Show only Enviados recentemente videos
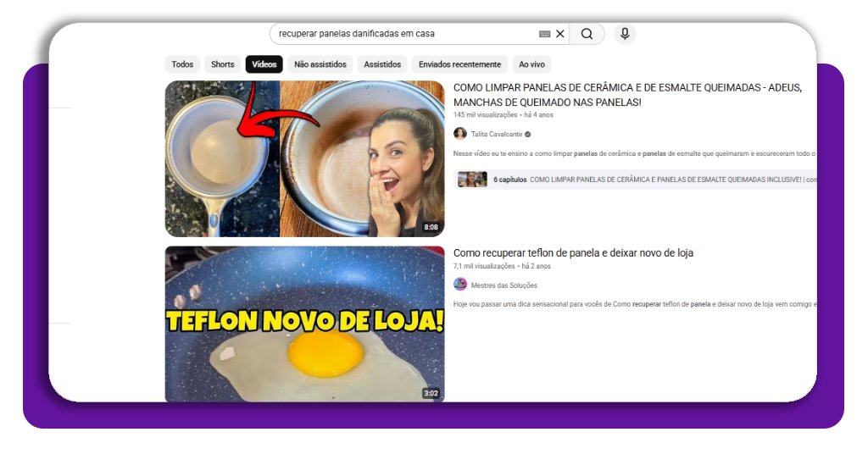 tap(461, 64)
